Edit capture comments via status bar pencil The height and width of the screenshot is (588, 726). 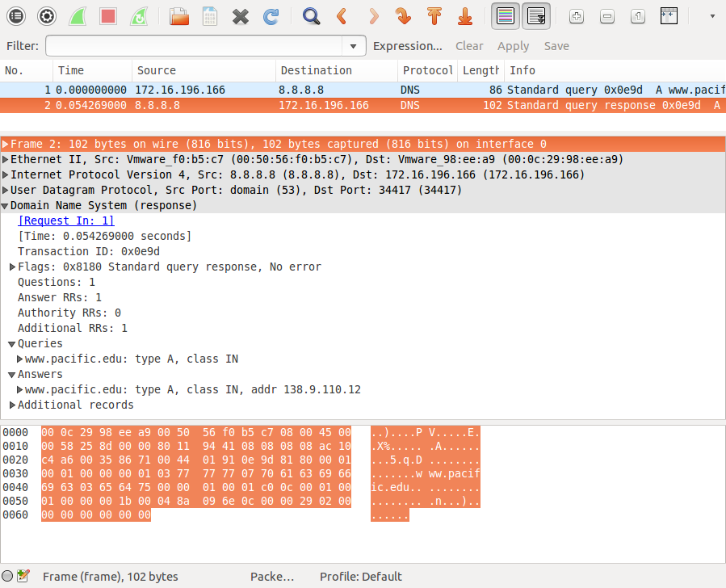[x=23, y=576]
